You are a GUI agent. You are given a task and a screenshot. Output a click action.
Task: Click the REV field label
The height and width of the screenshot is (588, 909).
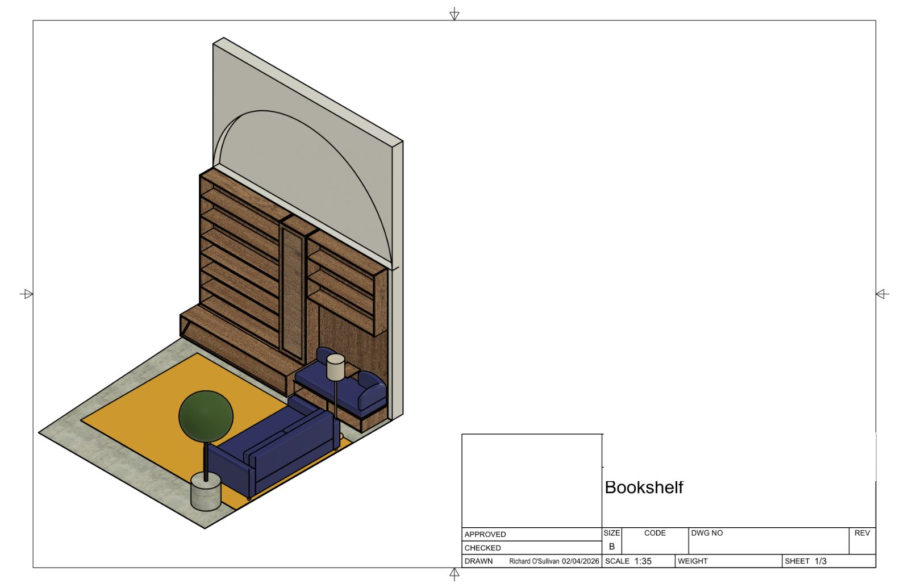[862, 533]
